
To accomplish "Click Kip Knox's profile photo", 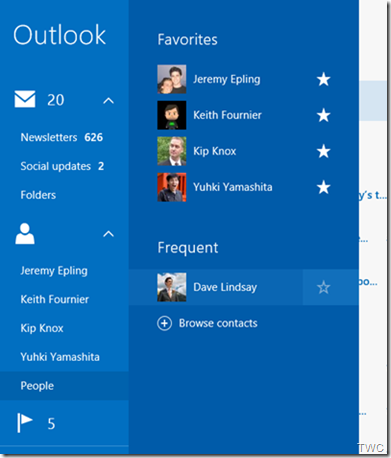I will (x=172, y=151).
